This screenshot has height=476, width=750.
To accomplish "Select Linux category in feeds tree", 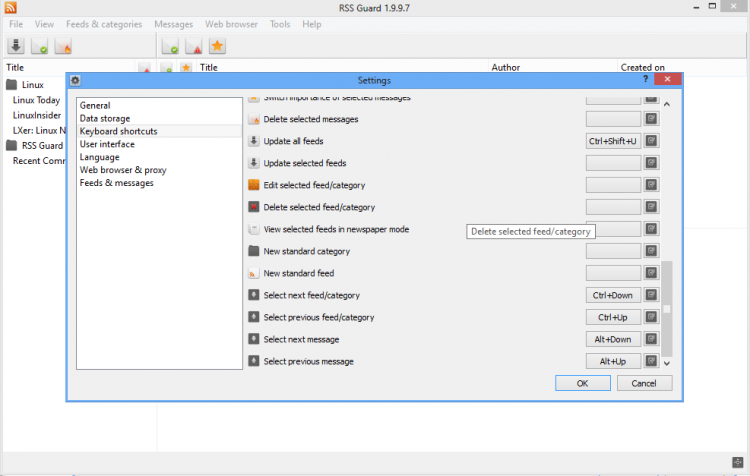I will click(x=33, y=85).
